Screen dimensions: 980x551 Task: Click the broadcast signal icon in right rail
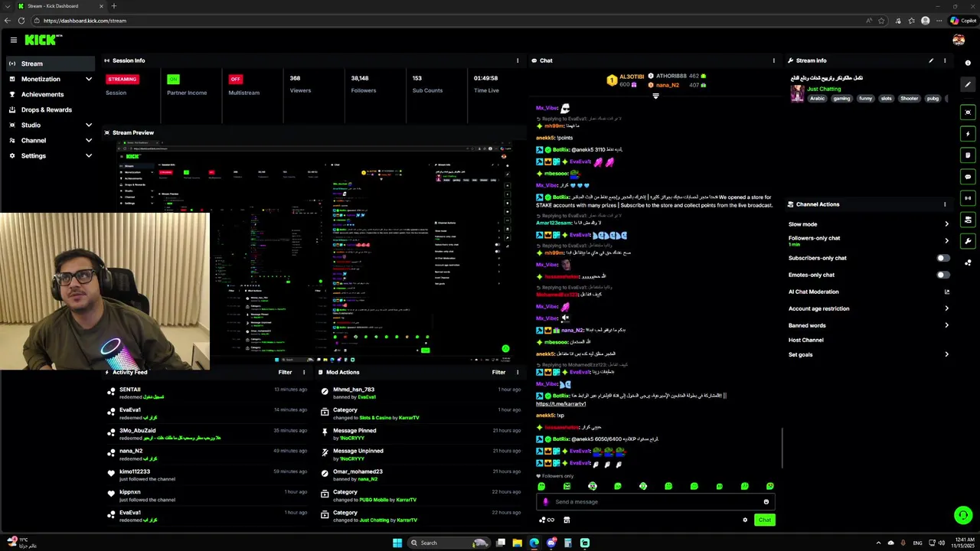[968, 198]
